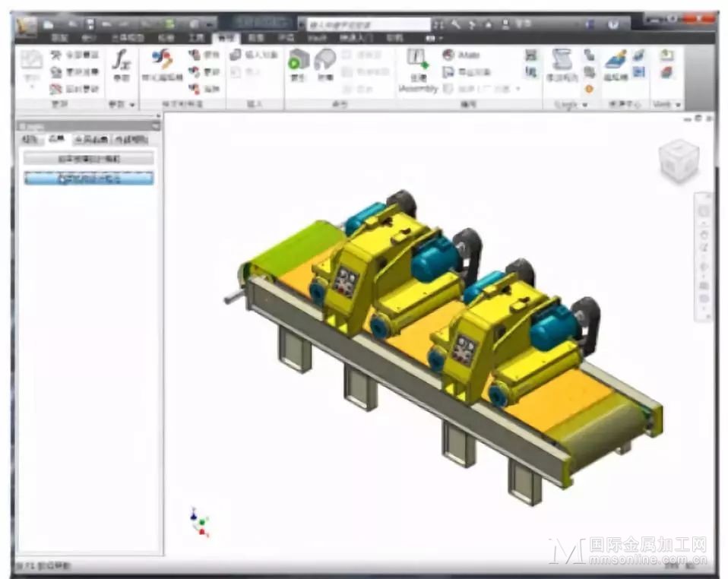Select the second tab in iLogic browser

point(57,139)
